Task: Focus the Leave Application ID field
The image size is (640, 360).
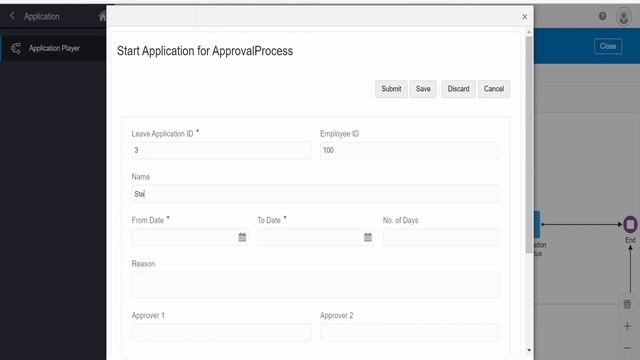Action: [221, 150]
